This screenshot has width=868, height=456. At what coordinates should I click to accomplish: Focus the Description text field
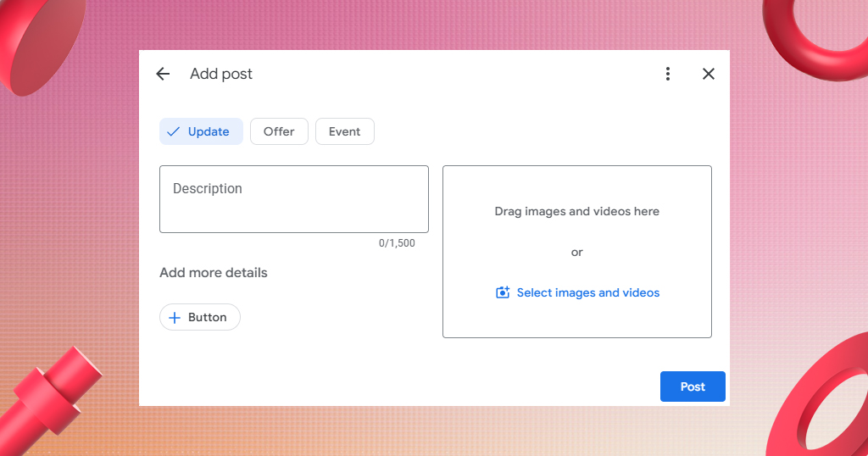(294, 199)
